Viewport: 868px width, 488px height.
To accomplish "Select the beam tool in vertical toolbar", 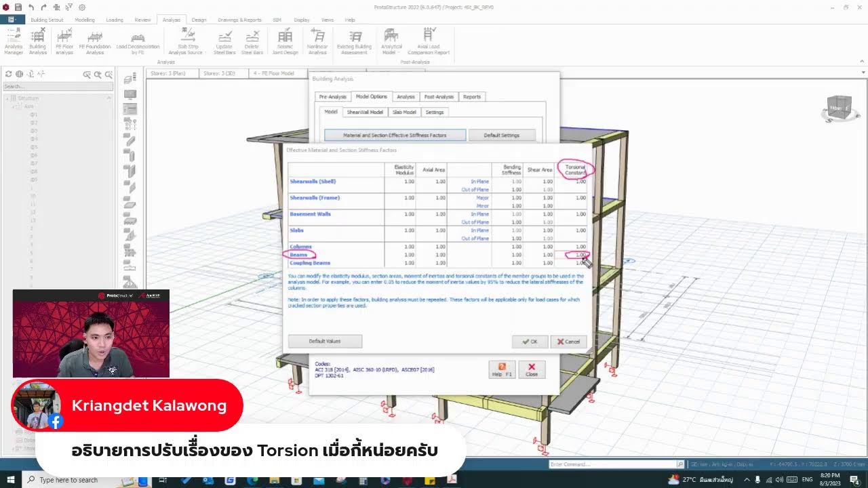I will click(x=130, y=139).
